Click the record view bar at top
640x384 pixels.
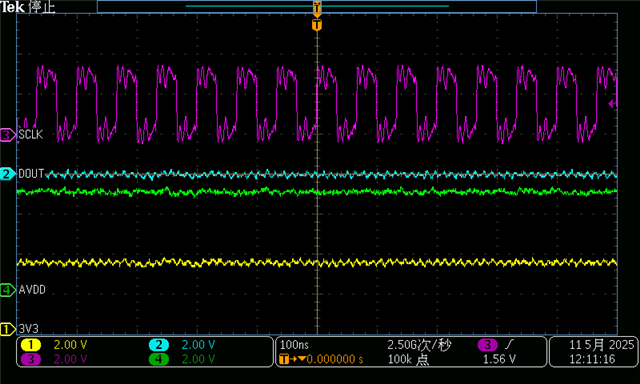pos(317,7)
